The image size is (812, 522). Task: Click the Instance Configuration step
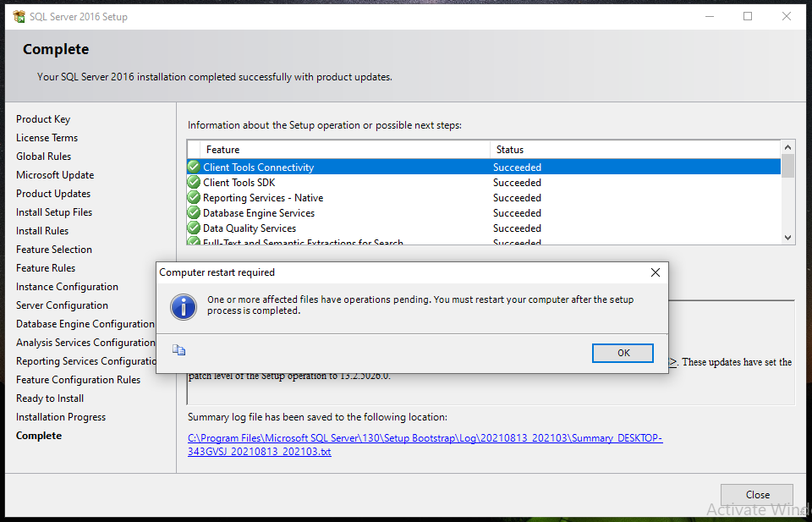[67, 287]
